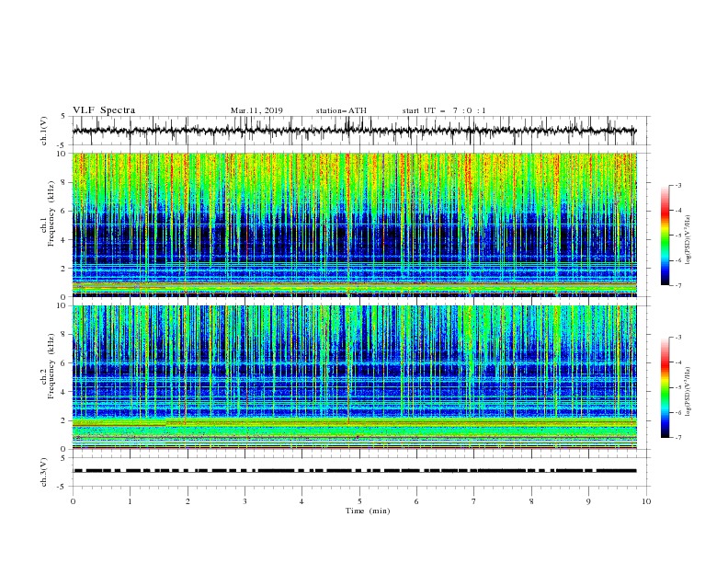Click the ch.2 "Frequency (kHz)" axis label

pyautogui.click(x=51, y=366)
